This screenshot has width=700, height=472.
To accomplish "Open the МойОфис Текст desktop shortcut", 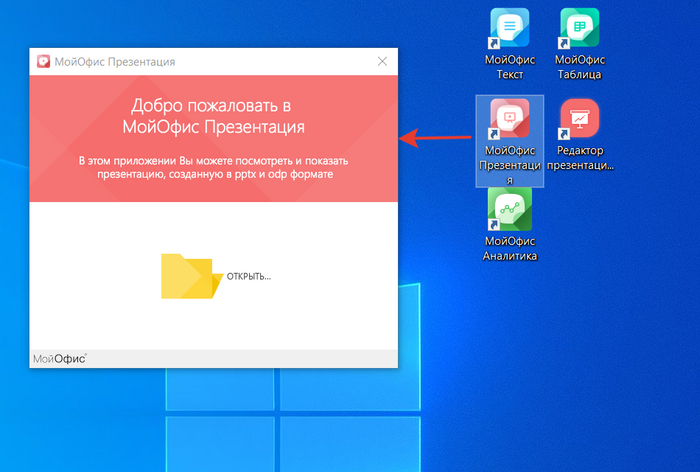I will click(509, 44).
